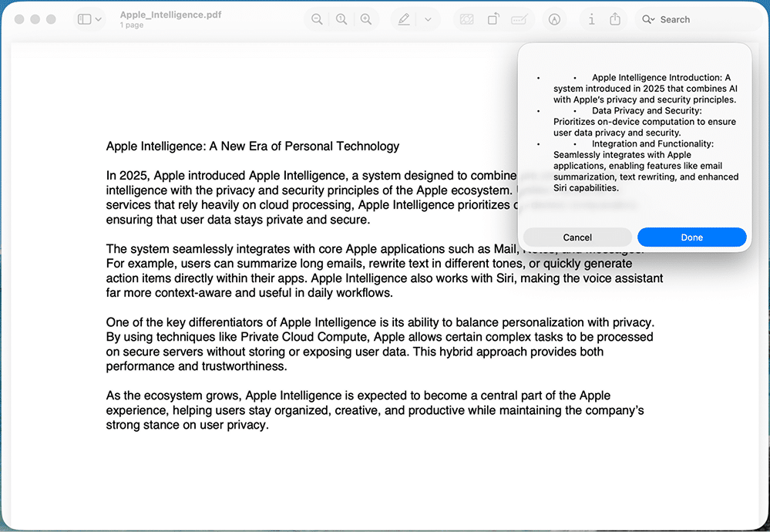Rotate the PDF page

click(x=493, y=19)
